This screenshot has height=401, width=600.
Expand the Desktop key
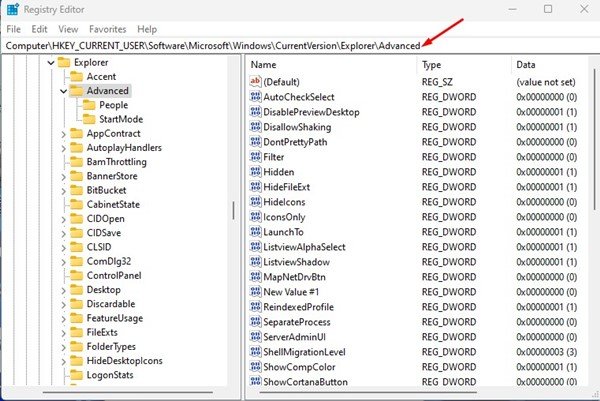(64, 290)
